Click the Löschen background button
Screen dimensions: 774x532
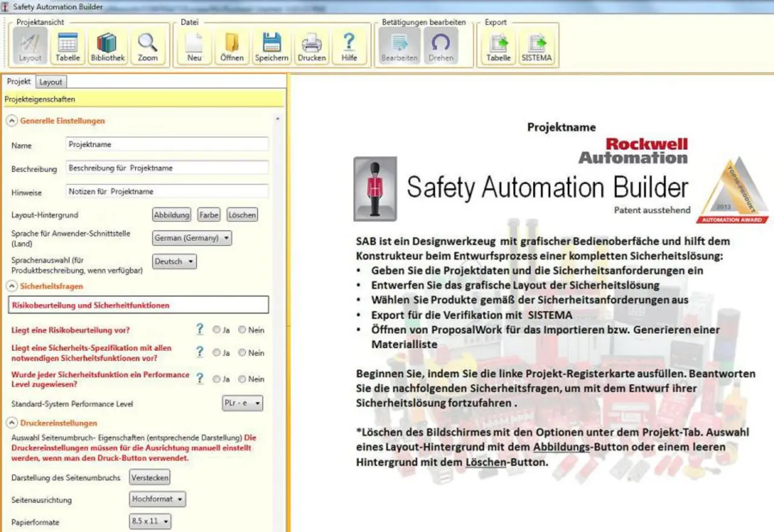(242, 215)
